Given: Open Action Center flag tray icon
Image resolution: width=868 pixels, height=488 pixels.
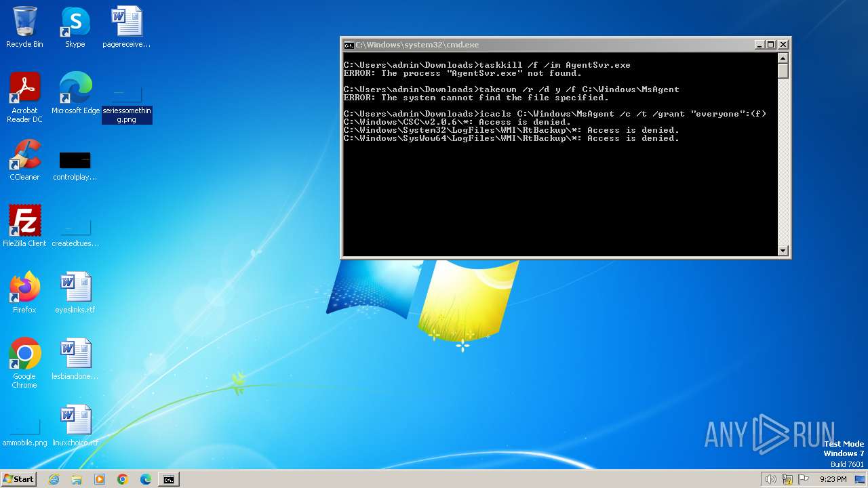Looking at the screenshot, I should pyautogui.click(x=804, y=479).
